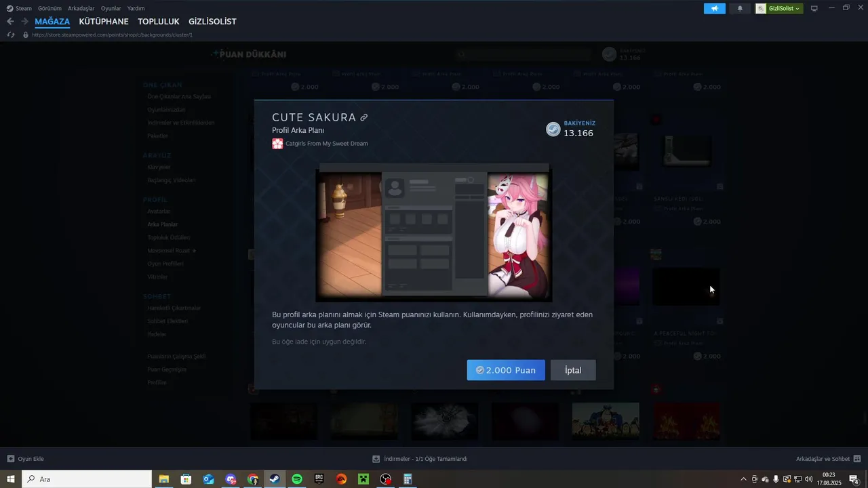
Task: Click the Cute Sakura background preview image
Action: [x=434, y=232]
